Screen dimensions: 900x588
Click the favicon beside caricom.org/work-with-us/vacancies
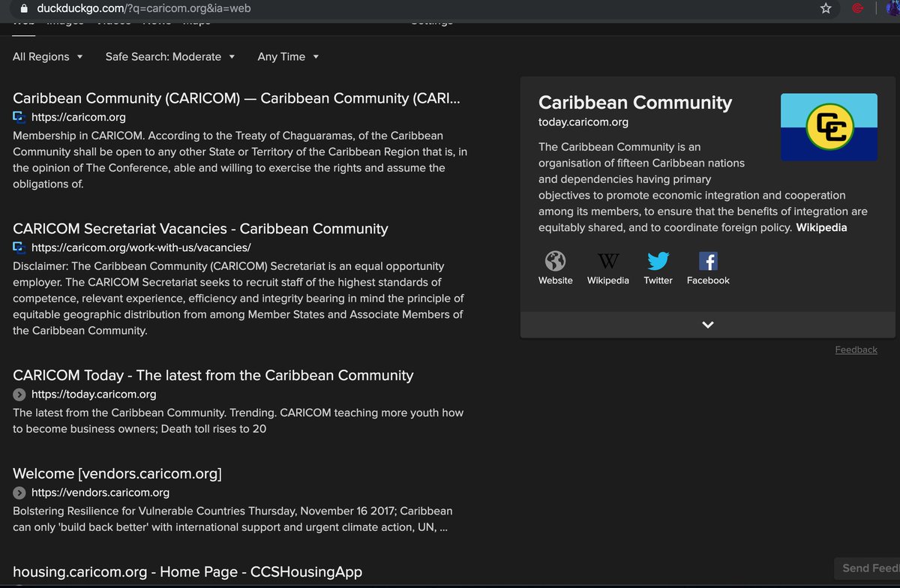coord(19,247)
